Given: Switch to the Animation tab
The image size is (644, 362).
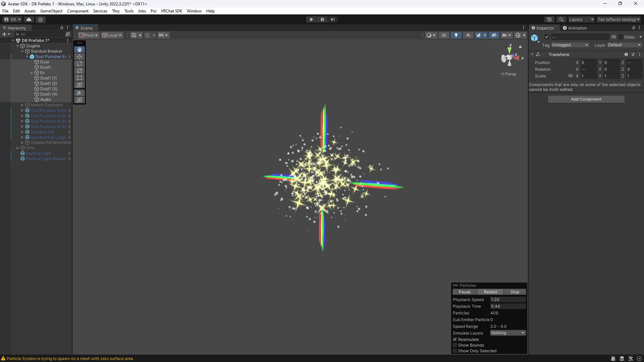Looking at the screenshot, I should (x=575, y=28).
